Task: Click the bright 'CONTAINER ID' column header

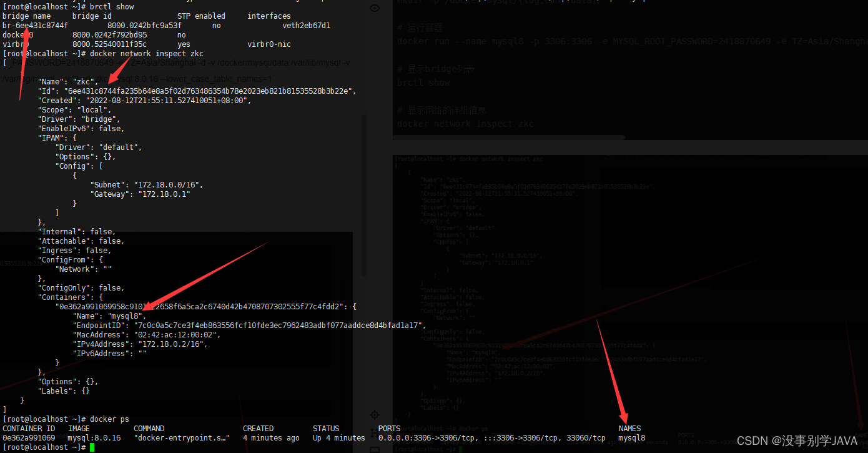Action: (x=29, y=429)
